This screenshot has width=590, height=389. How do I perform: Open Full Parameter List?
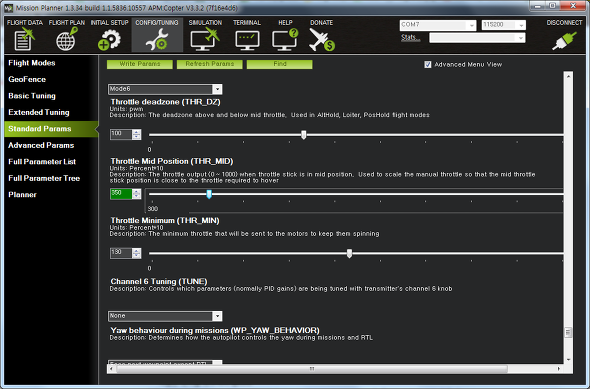[x=42, y=162]
